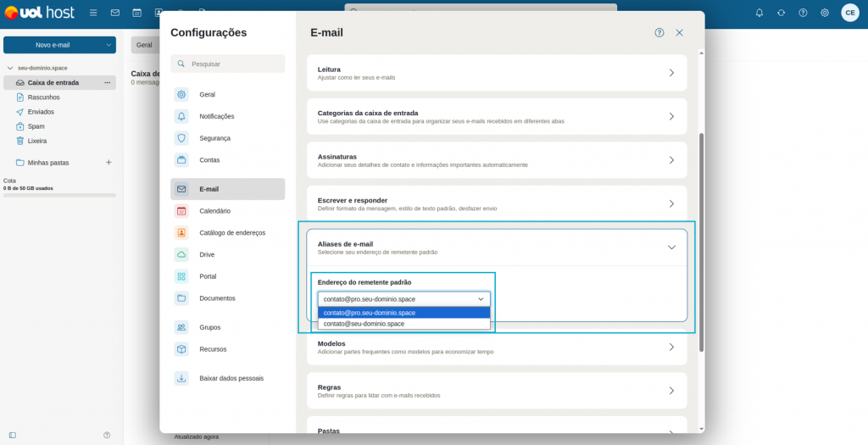The image size is (868, 445).
Task: Open Catálogo de endereços settings section
Action: point(227,233)
